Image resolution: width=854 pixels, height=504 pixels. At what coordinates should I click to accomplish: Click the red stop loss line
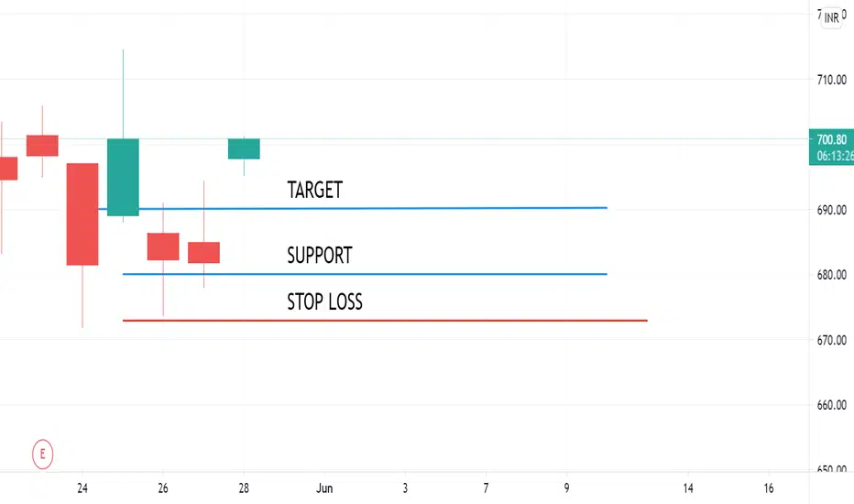pyautogui.click(x=385, y=321)
